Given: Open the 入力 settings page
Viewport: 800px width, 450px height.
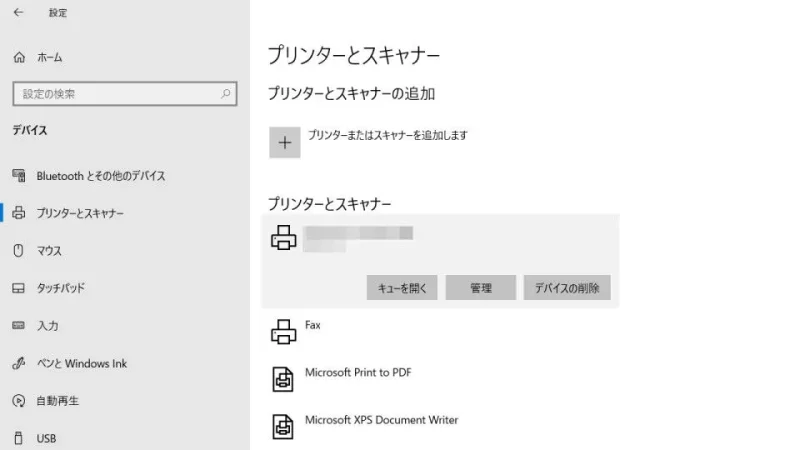Looking at the screenshot, I should click(x=47, y=326).
